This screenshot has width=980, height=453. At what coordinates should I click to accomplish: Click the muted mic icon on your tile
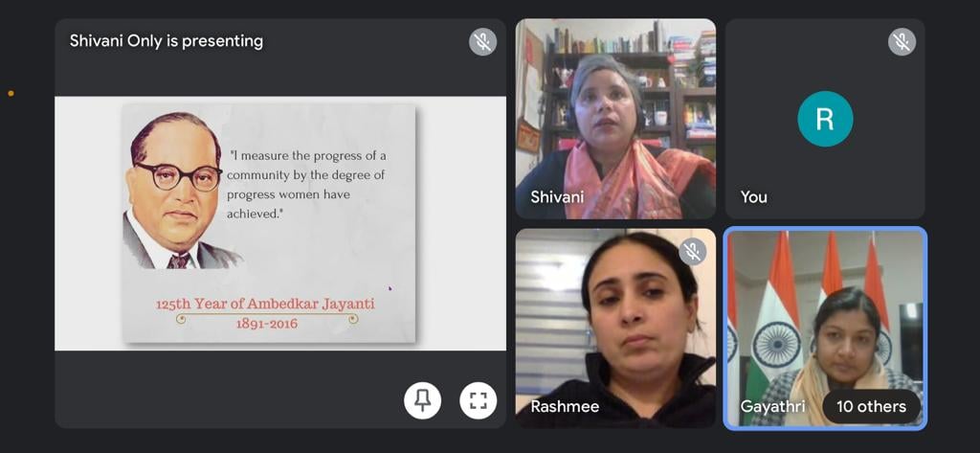(x=902, y=42)
